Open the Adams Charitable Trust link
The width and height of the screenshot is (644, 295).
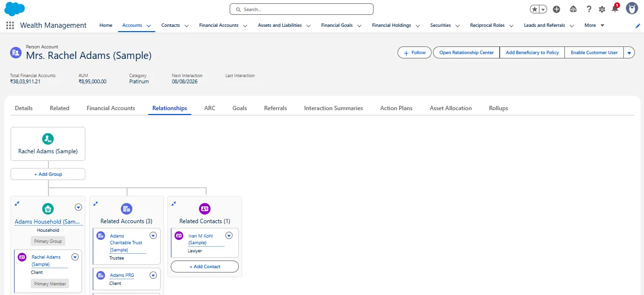point(126,242)
